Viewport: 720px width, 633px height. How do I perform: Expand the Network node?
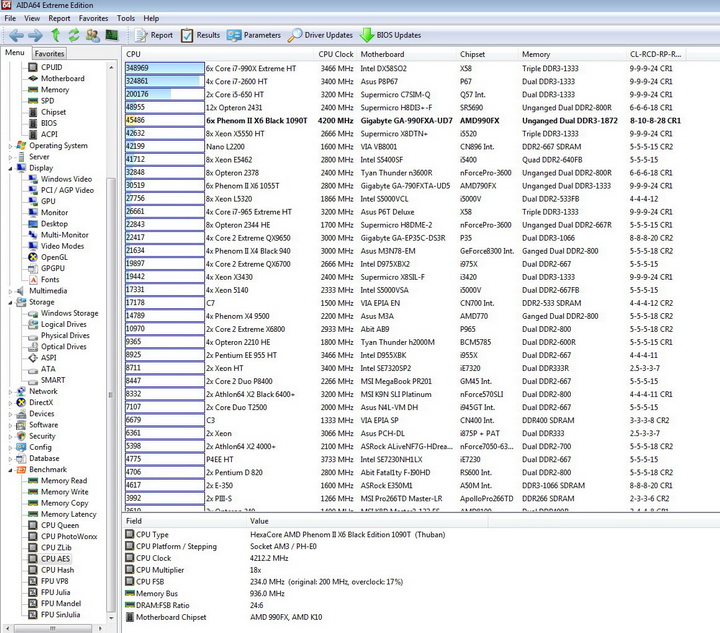point(11,392)
